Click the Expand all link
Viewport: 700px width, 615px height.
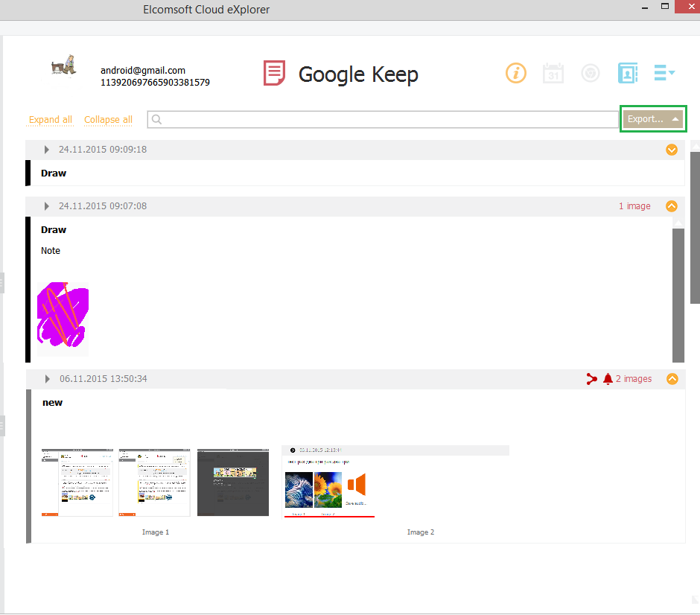(x=50, y=119)
